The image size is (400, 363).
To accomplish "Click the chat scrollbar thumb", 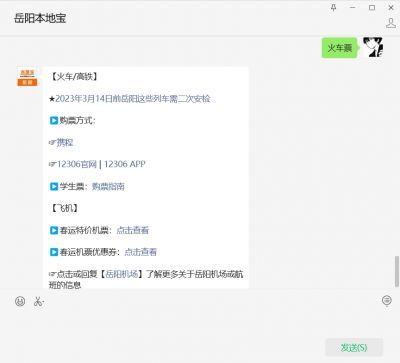I will point(397,271).
